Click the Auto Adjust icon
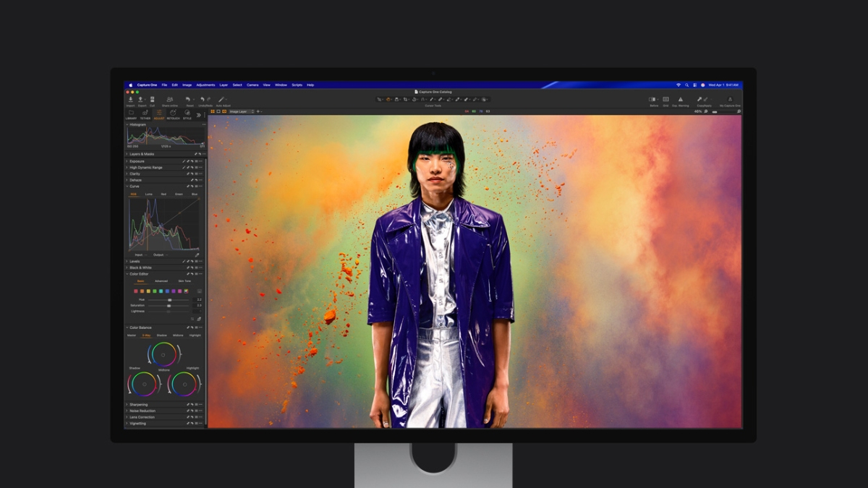Image resolution: width=868 pixels, height=488 pixels. click(221, 99)
